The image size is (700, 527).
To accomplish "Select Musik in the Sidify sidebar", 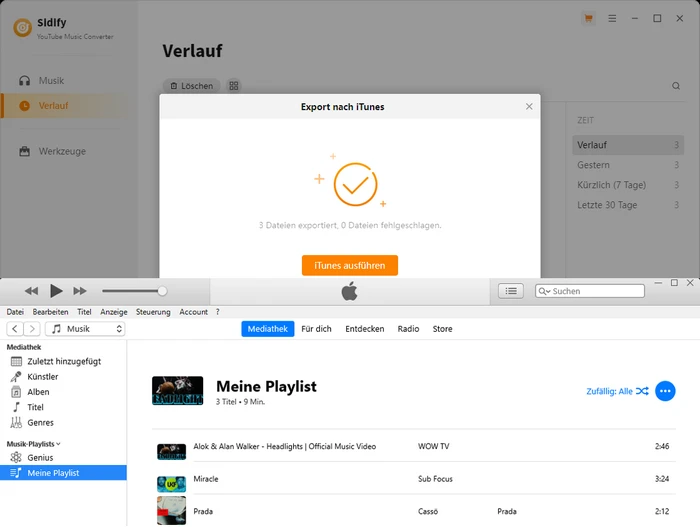I will 51,81.
